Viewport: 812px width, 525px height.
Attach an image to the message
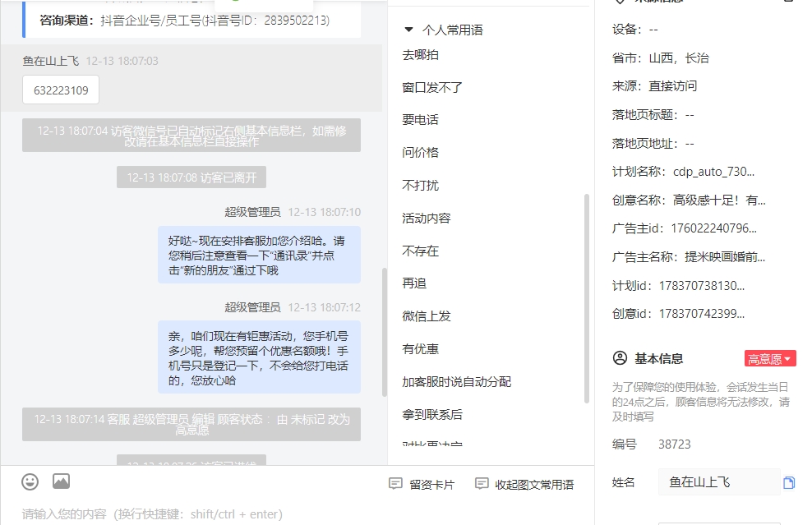(x=61, y=481)
